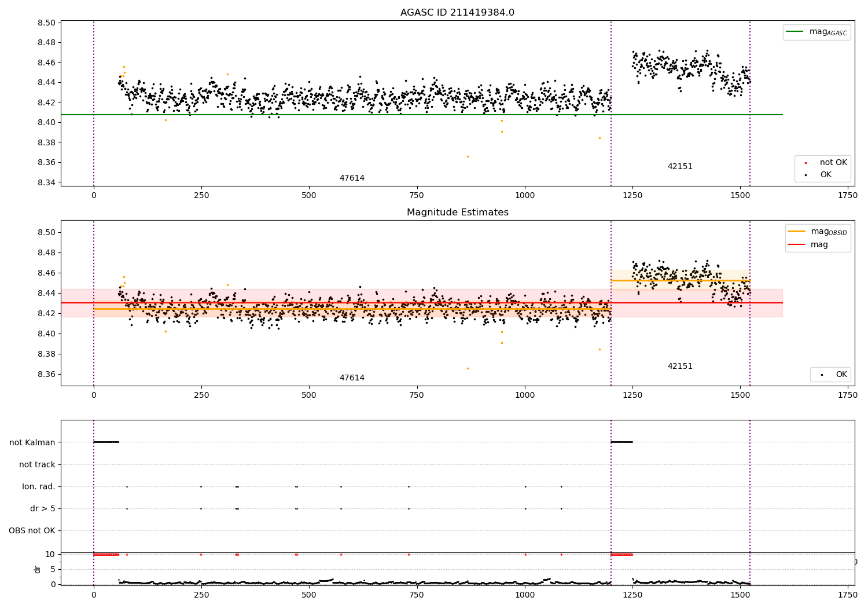Click the "42151" obsid label in middle plot

(680, 367)
